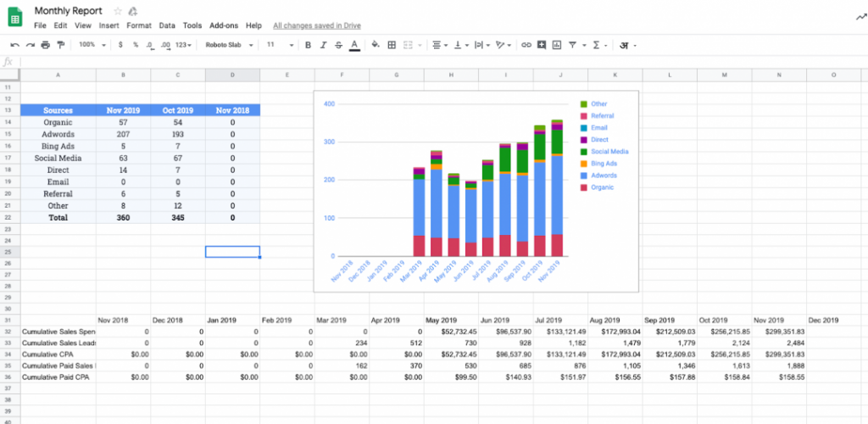Select the 'Cumulative Paid CPA' row label

[x=58, y=377]
